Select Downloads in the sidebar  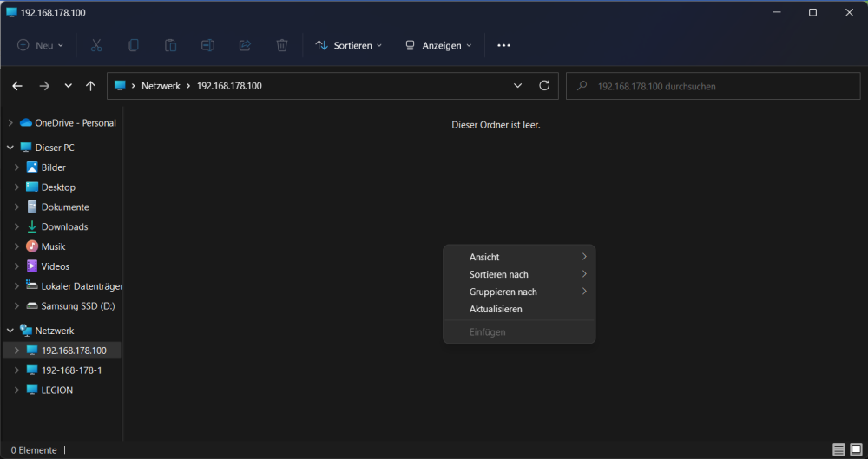click(x=64, y=227)
